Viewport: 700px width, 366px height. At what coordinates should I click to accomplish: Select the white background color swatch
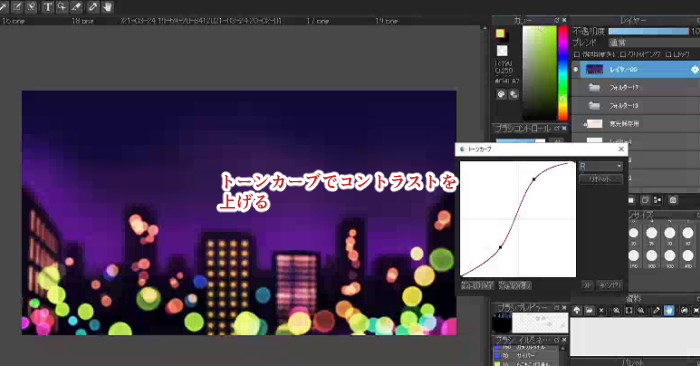(x=502, y=50)
